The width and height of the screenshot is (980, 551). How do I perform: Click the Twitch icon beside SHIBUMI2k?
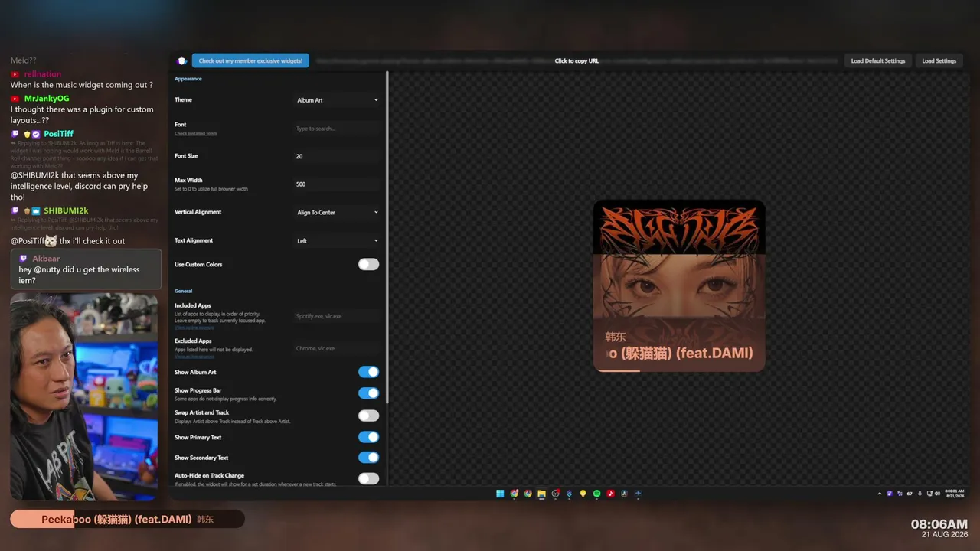[x=15, y=210]
